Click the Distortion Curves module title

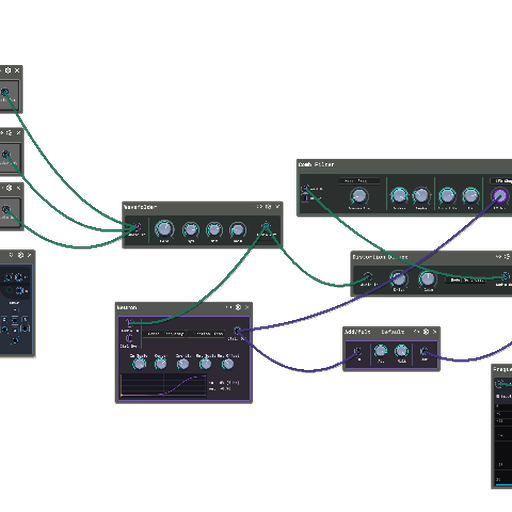380,257
